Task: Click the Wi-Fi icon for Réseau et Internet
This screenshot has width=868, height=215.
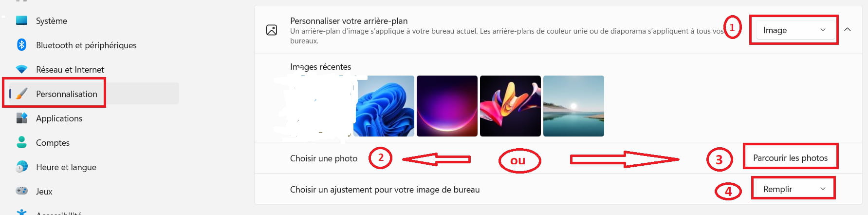Action: (x=22, y=69)
